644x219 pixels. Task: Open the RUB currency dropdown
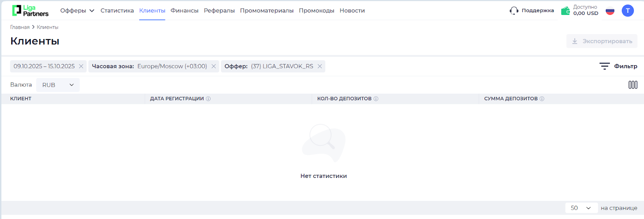58,85
